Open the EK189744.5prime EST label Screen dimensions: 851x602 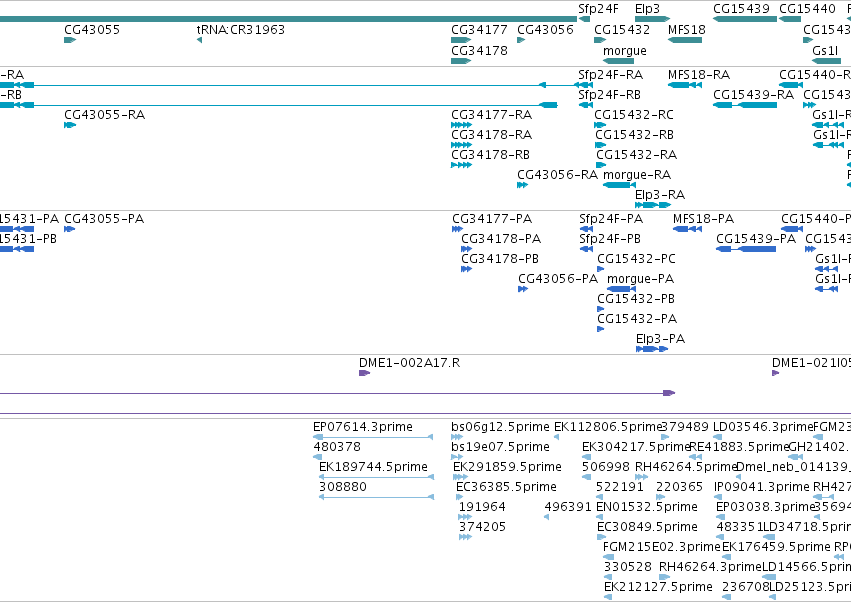373,467
